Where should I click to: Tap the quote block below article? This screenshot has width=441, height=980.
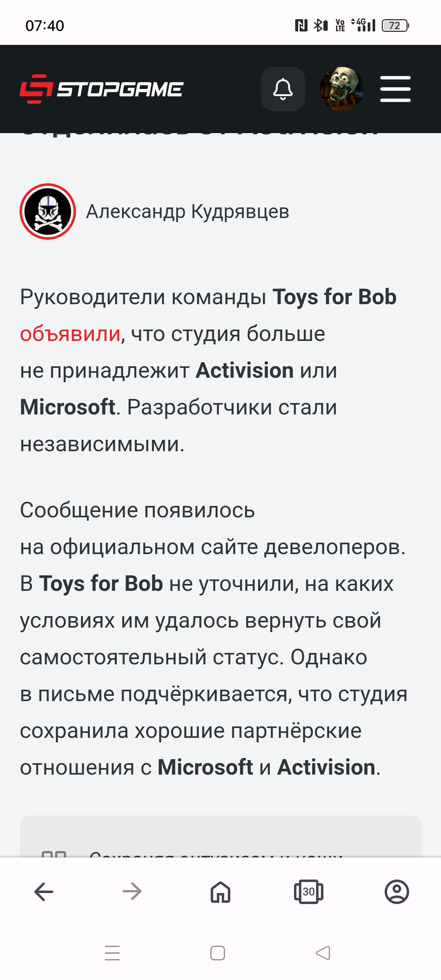(220, 836)
